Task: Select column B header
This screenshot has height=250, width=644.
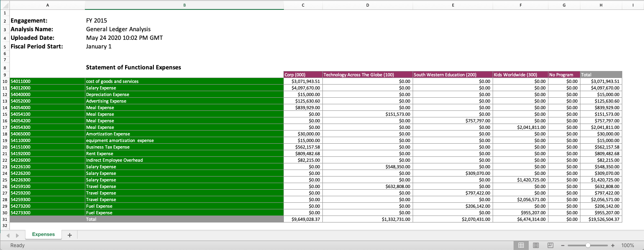Action: click(x=185, y=5)
